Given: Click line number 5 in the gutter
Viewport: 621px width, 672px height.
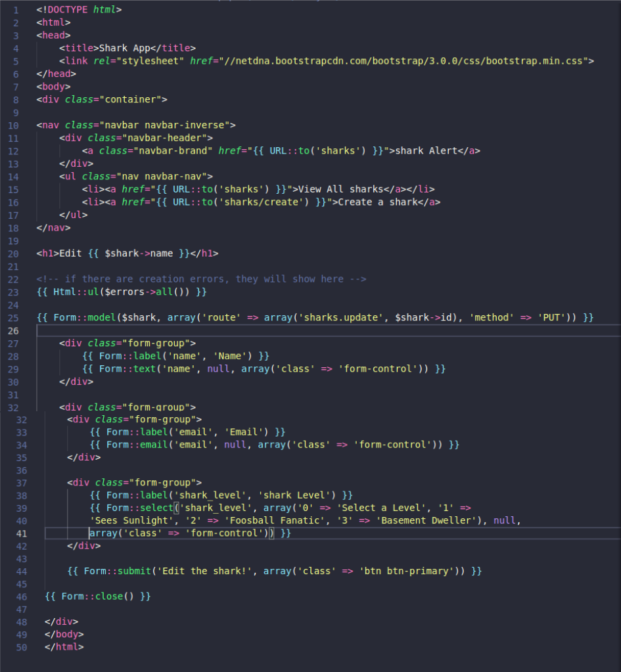Looking at the screenshot, I should [x=15, y=61].
